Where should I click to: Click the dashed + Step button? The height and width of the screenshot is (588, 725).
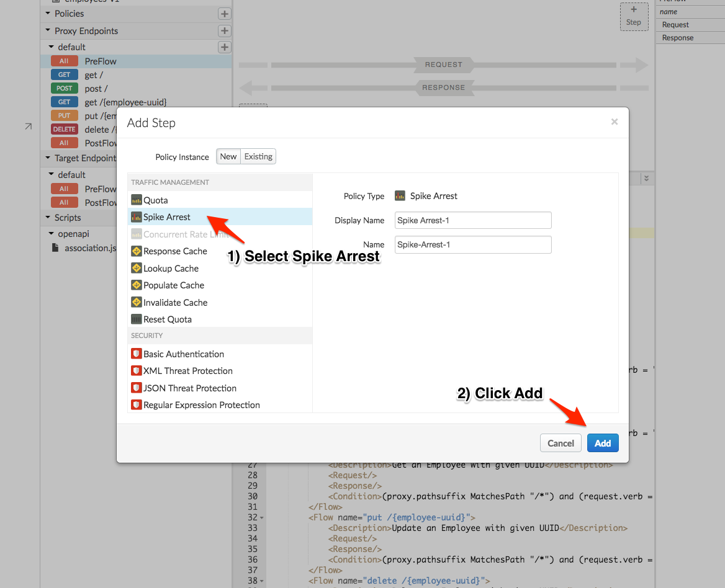[x=634, y=16]
